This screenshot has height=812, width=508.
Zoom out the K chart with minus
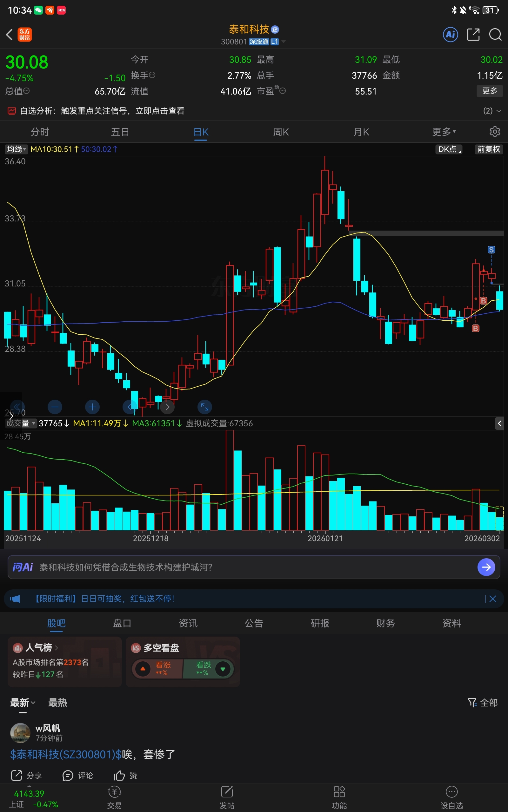click(55, 407)
